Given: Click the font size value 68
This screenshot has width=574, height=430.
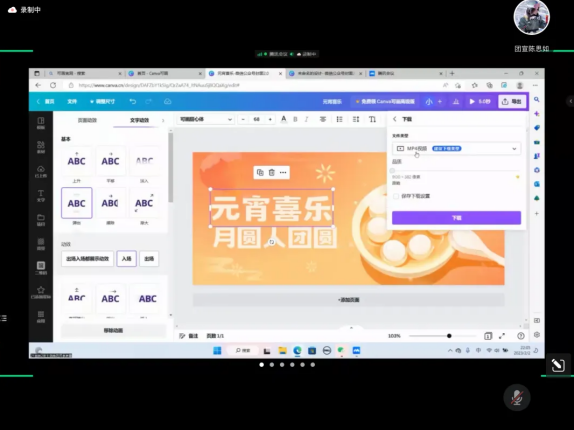Looking at the screenshot, I should (x=257, y=119).
